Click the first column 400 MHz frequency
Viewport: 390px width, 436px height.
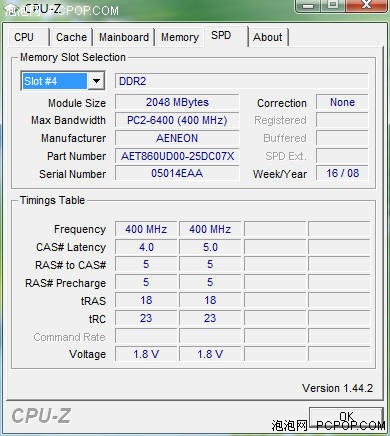pyautogui.click(x=146, y=229)
